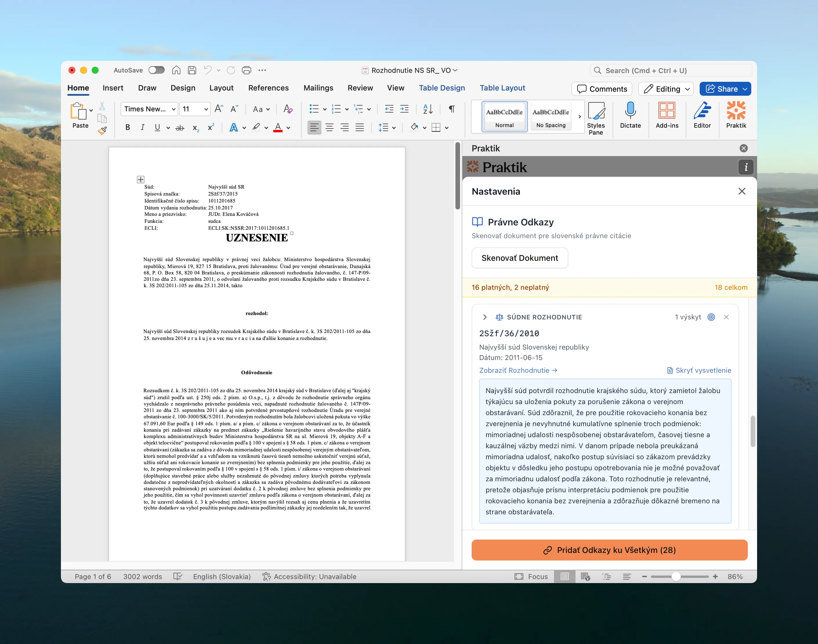
Task: Open the font name dropdown
Action: 173,109
